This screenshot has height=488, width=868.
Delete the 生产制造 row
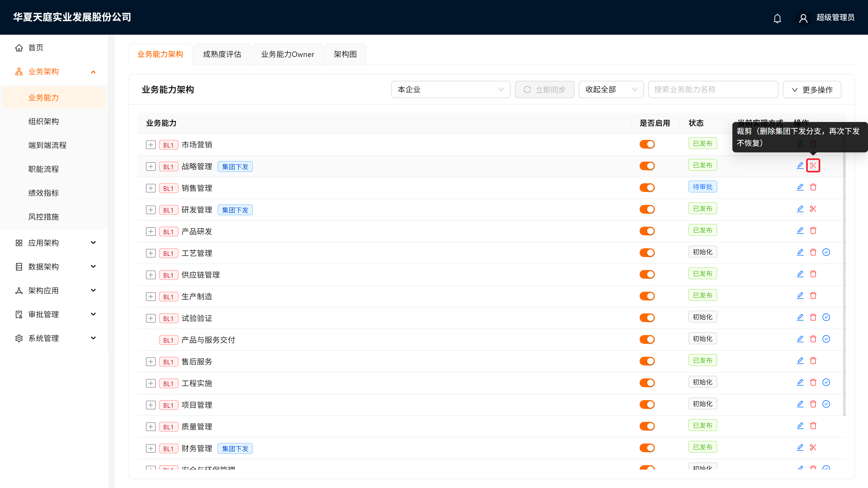click(x=813, y=296)
